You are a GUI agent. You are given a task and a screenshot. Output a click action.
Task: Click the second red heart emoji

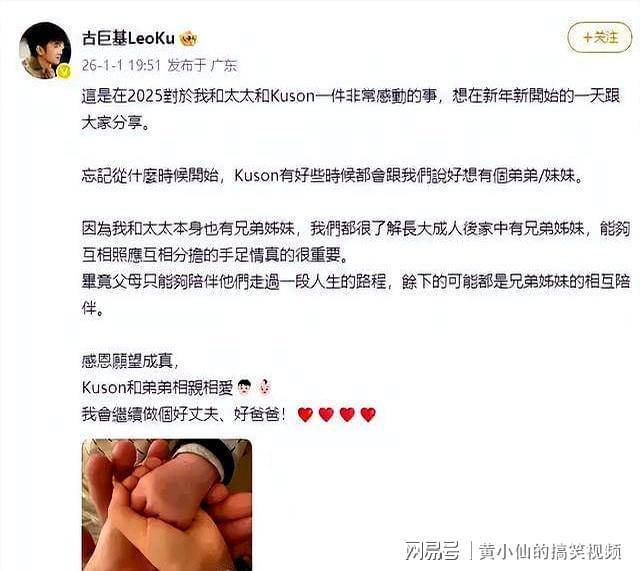(x=326, y=414)
